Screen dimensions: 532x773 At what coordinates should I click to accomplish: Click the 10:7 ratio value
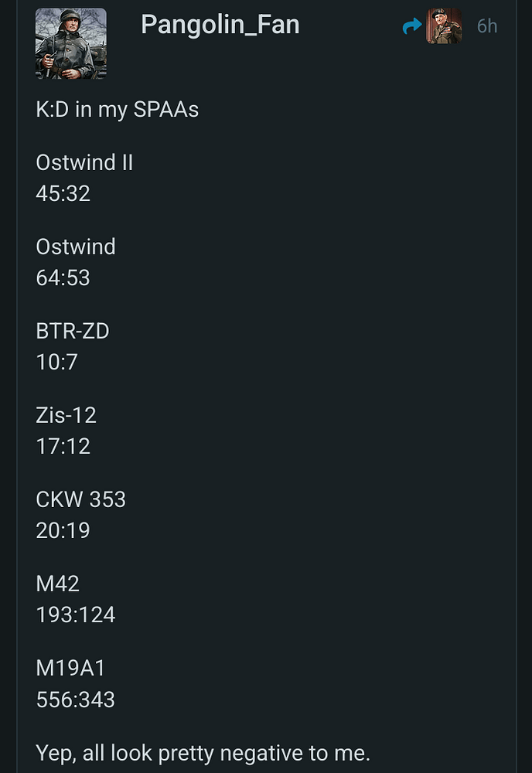pos(56,362)
